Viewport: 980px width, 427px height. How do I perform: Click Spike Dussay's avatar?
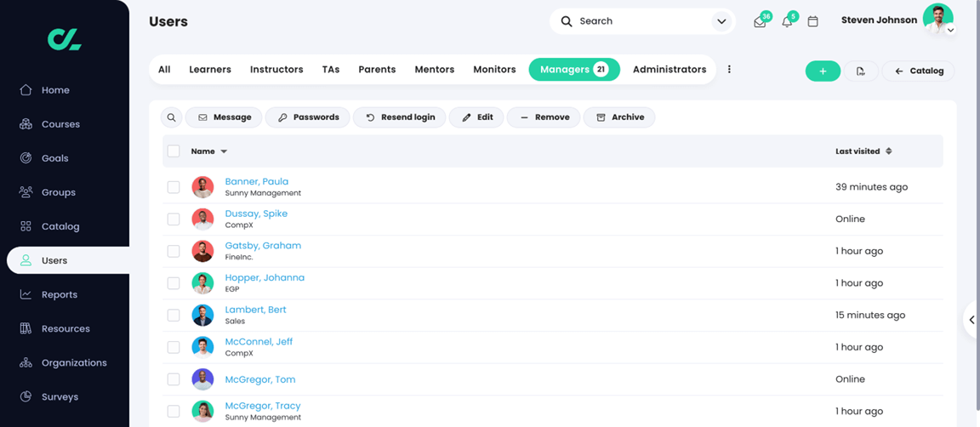202,219
